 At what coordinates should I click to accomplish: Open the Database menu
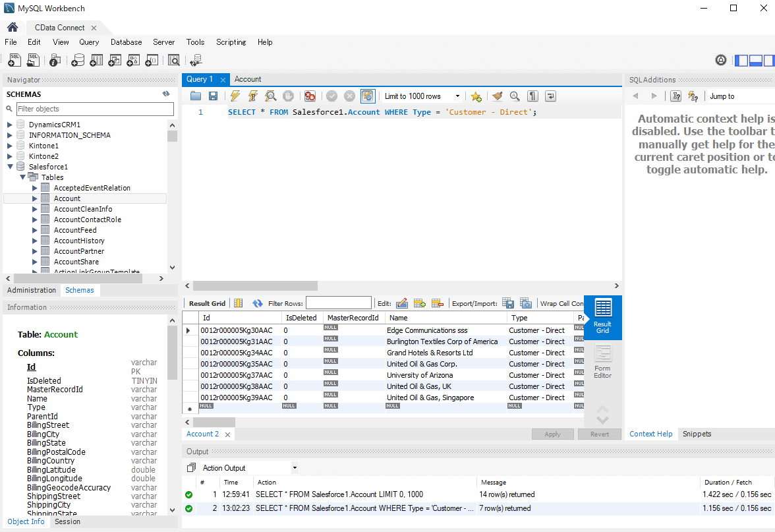(x=126, y=42)
